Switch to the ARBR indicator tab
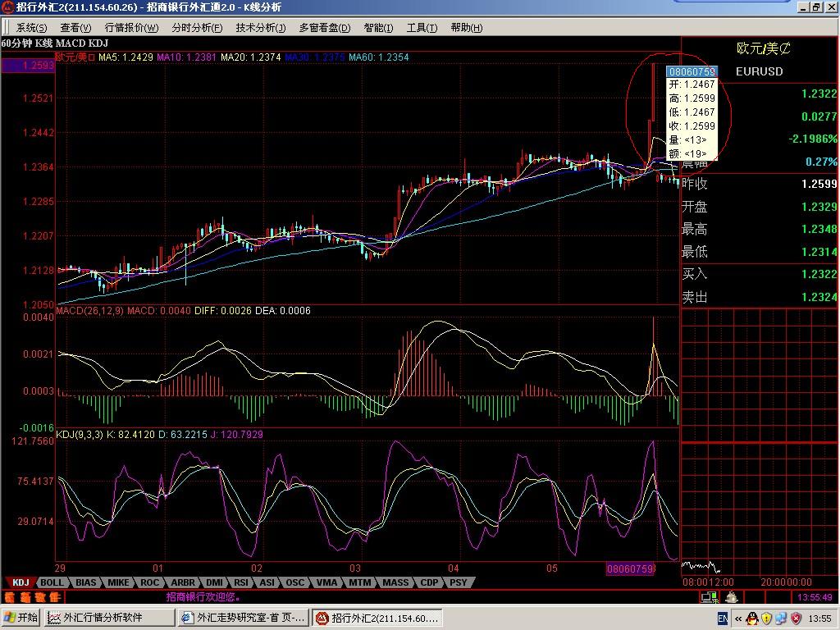The image size is (840, 630). pos(183,582)
